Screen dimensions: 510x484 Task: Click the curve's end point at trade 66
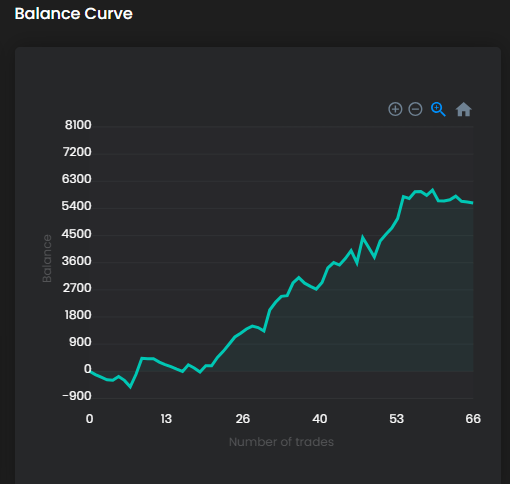pos(473,203)
